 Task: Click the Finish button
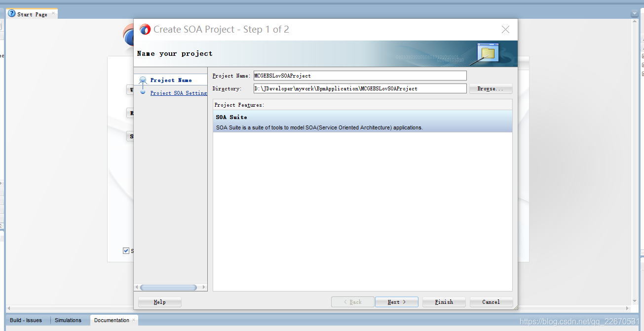[x=444, y=302]
